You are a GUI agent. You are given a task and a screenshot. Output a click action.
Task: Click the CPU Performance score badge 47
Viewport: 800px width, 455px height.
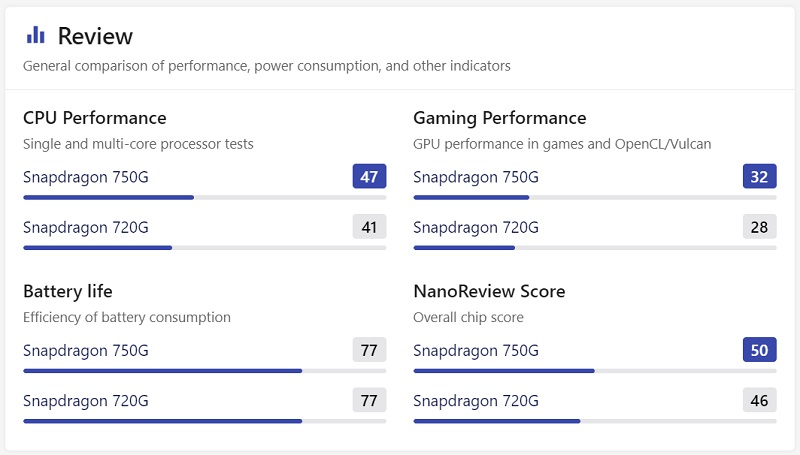coord(369,177)
